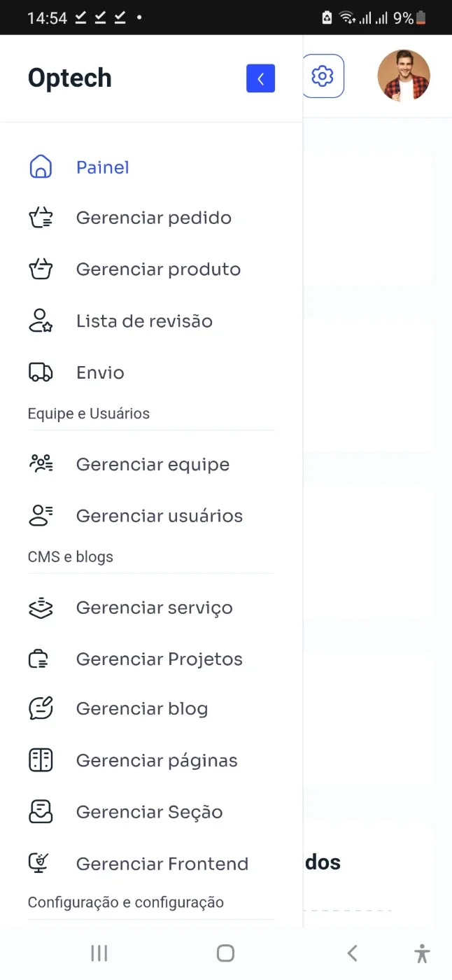Click the Optech logo title

click(x=70, y=78)
